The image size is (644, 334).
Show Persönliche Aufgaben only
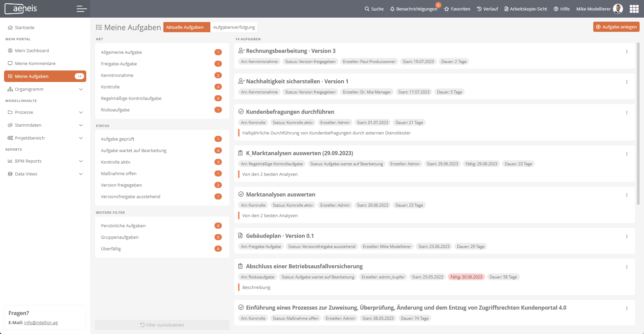(x=162, y=226)
